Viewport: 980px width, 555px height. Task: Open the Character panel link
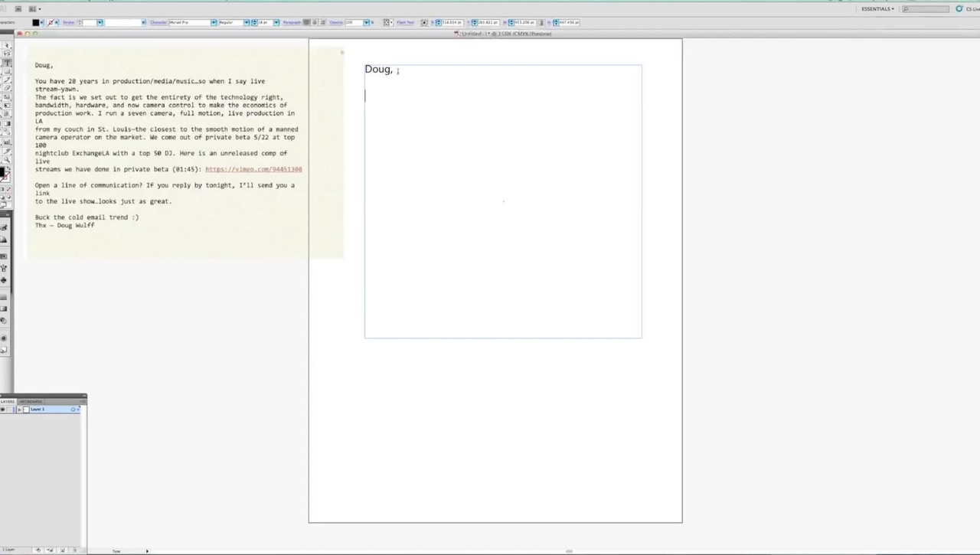[x=158, y=22]
